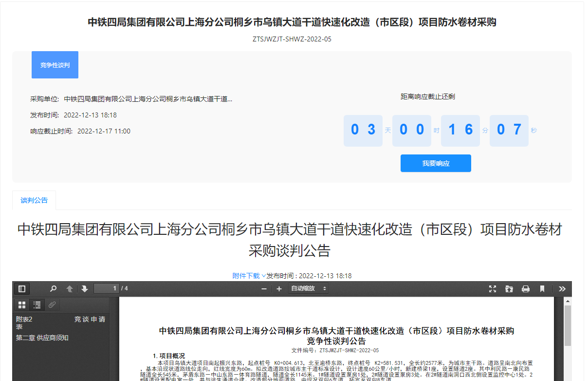Toggle the PDF viewer sidebar
Image resolution: width=588 pixels, height=381 pixels.
[22, 288]
